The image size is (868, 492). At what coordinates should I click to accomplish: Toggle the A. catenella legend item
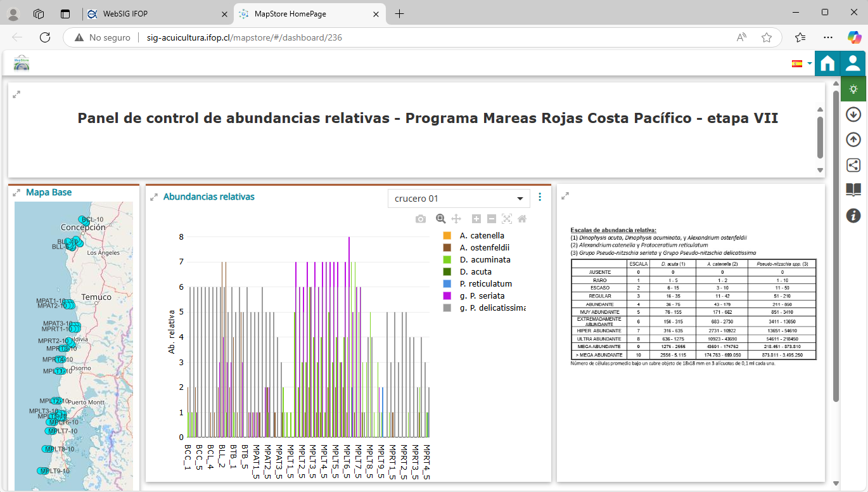pyautogui.click(x=483, y=235)
